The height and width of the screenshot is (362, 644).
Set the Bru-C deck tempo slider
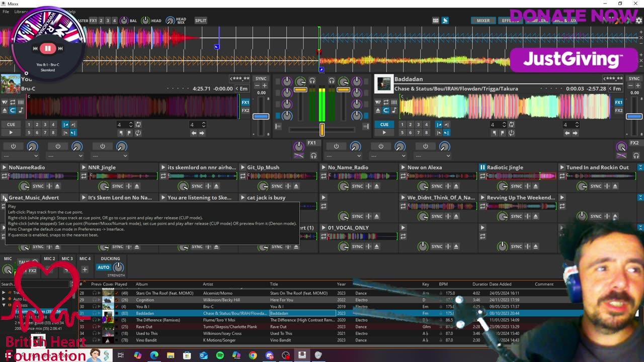click(x=261, y=116)
